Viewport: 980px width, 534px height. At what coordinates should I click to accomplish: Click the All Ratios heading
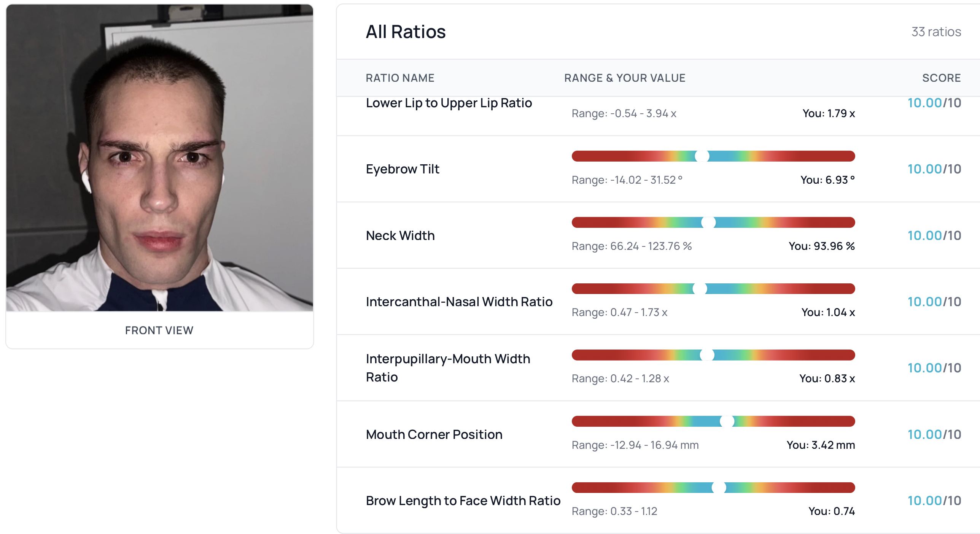click(x=406, y=32)
